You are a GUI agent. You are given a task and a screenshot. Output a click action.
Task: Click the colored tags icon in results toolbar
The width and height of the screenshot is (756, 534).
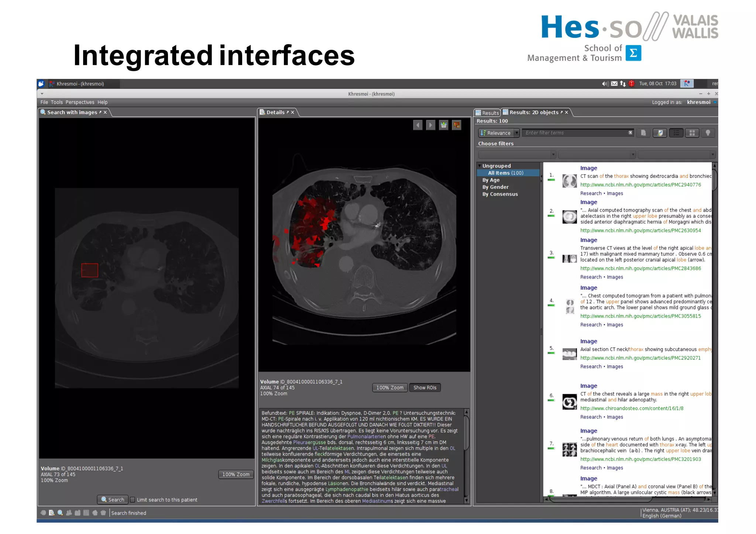click(x=660, y=133)
